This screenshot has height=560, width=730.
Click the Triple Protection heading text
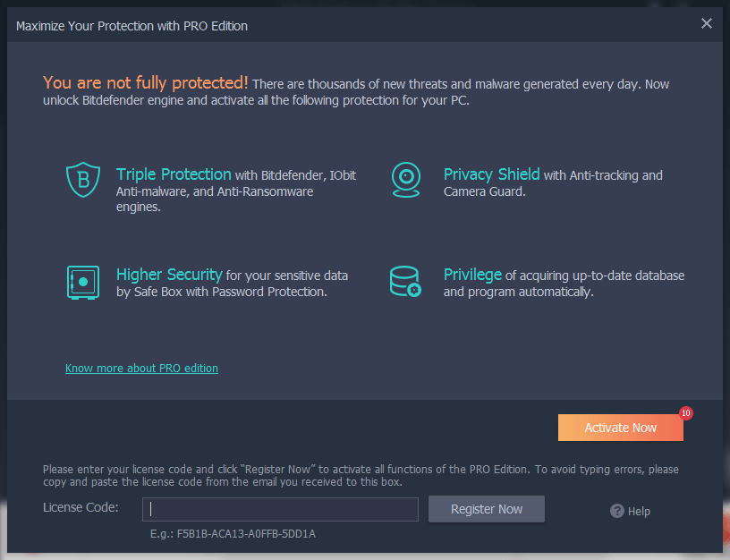click(x=174, y=174)
